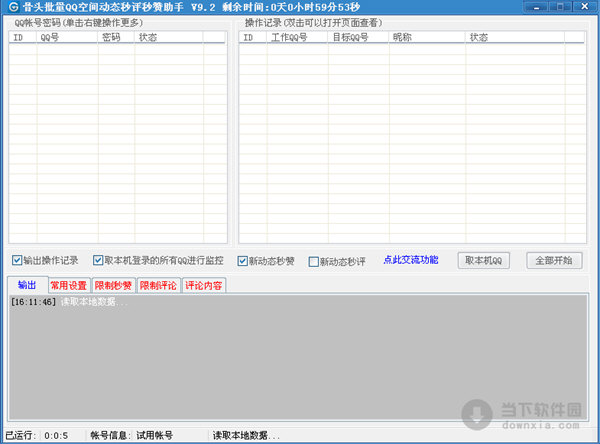Viewport: 600px width, 444px height.
Task: Click 状态 column header in operation log
Action: click(515, 37)
